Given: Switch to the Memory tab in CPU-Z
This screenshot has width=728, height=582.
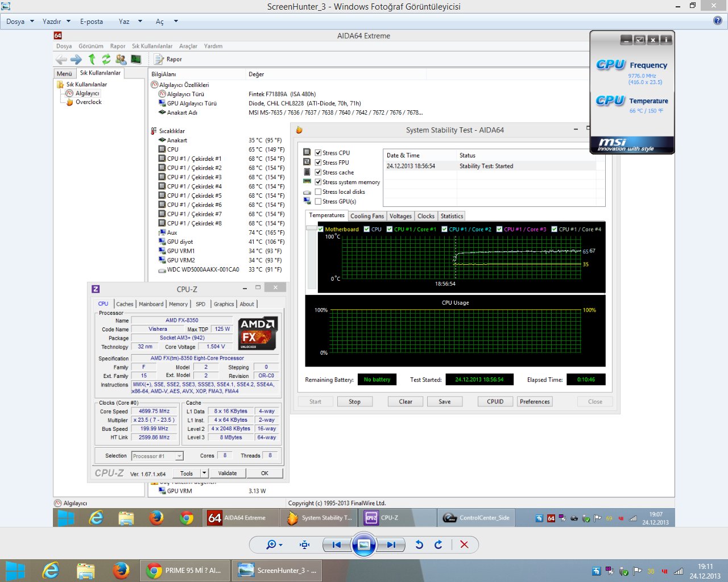Looking at the screenshot, I should pos(178,304).
